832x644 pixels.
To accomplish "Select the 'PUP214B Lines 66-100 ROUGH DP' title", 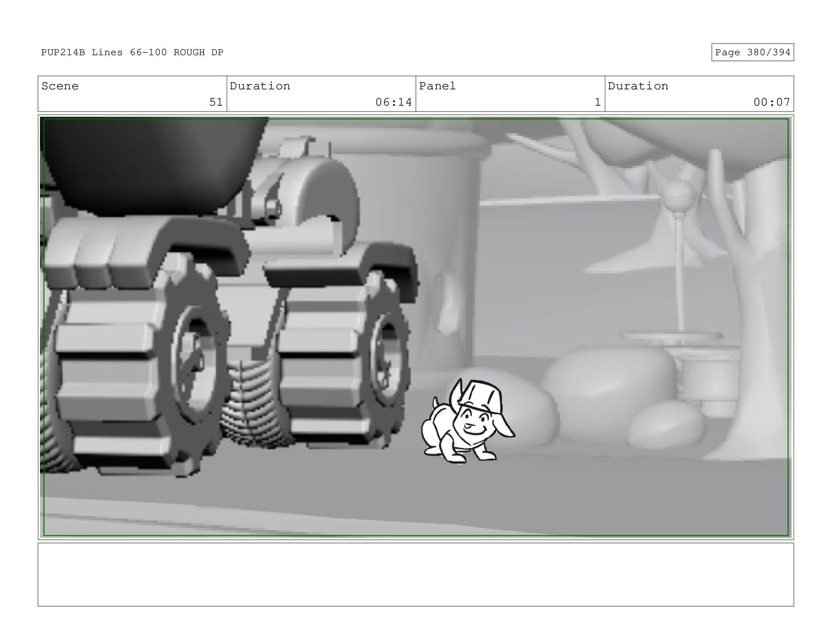I will [132, 53].
